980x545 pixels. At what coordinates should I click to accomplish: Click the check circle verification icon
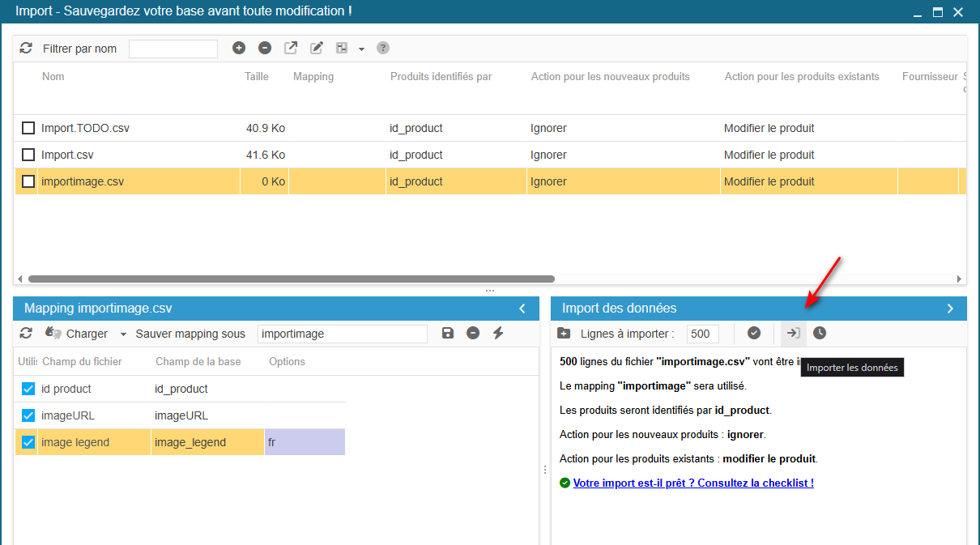coord(754,333)
